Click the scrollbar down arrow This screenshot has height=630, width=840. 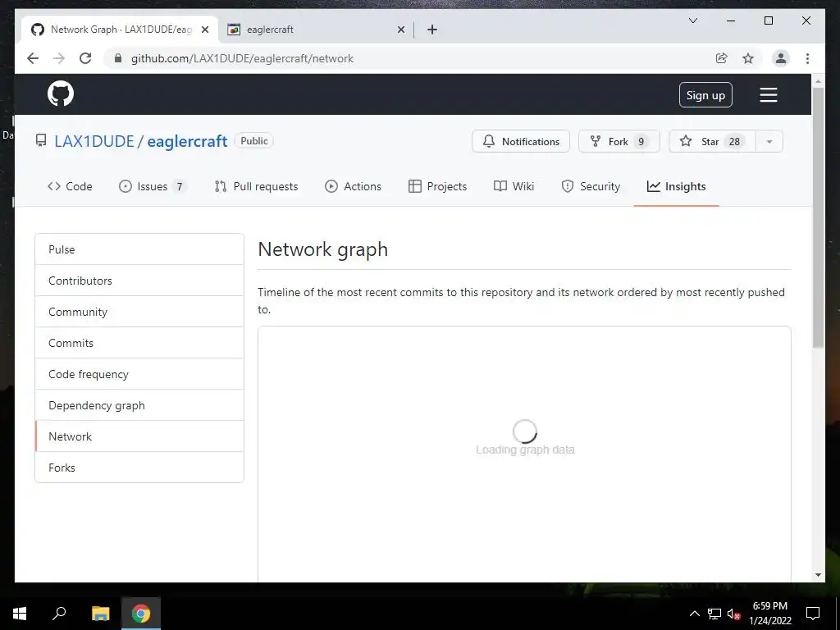pyautogui.click(x=818, y=575)
